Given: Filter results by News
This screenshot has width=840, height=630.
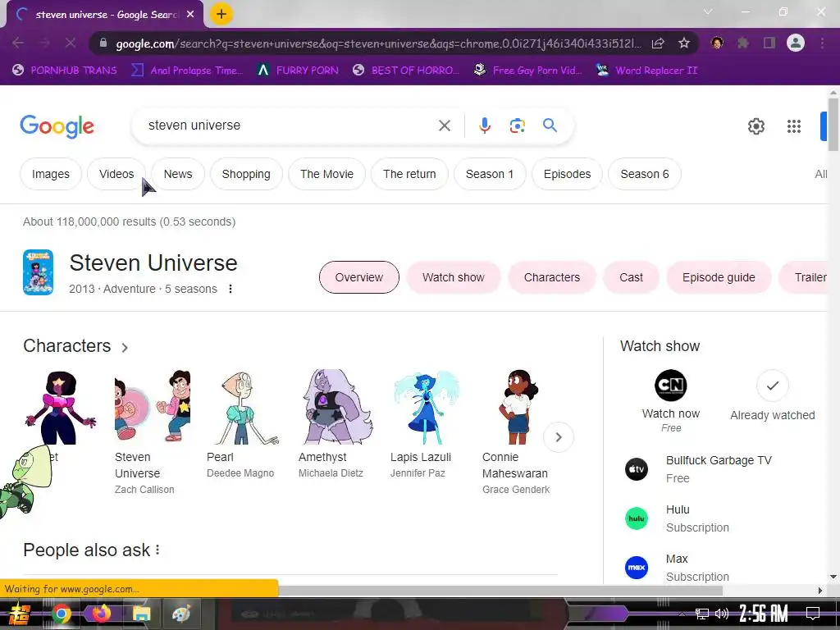Looking at the screenshot, I should [x=178, y=174].
